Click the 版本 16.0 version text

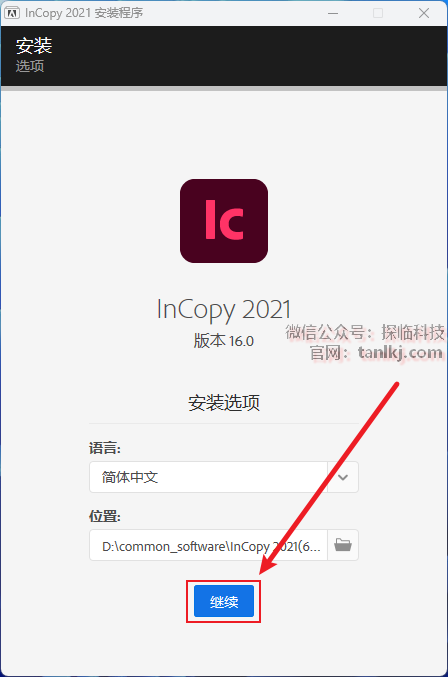click(x=224, y=341)
